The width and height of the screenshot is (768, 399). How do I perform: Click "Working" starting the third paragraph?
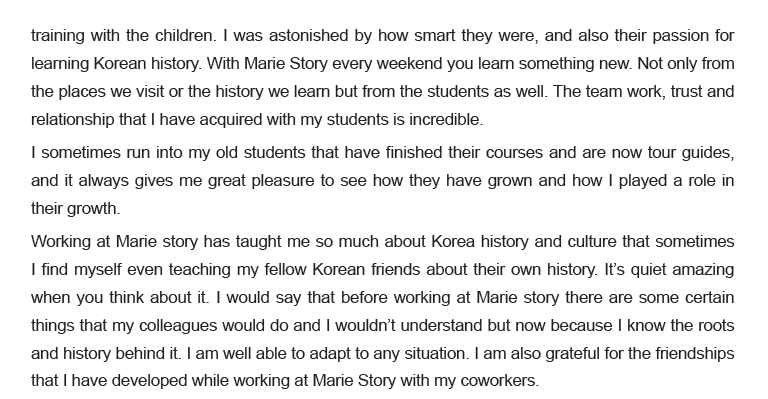(60, 241)
